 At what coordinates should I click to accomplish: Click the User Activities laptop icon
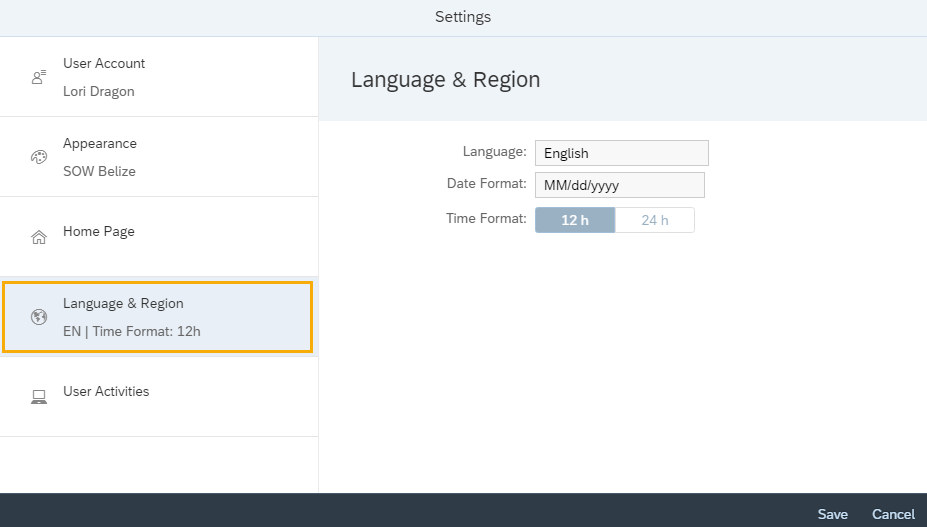coord(39,397)
